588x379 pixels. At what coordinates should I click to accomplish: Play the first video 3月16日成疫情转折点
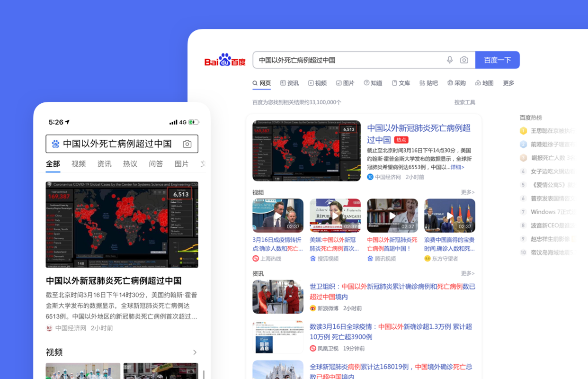(x=278, y=216)
